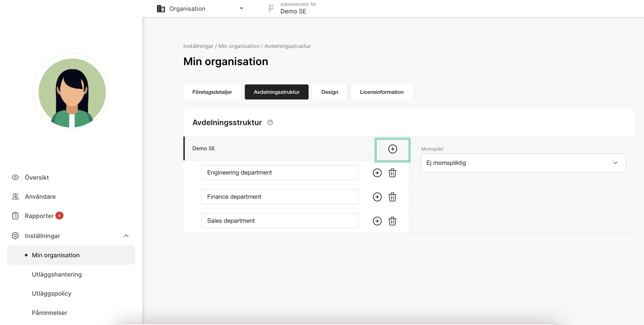Viewport: 644px width, 325px height.
Task: Click the Administratör för Demo SE label
Action: click(x=298, y=8)
